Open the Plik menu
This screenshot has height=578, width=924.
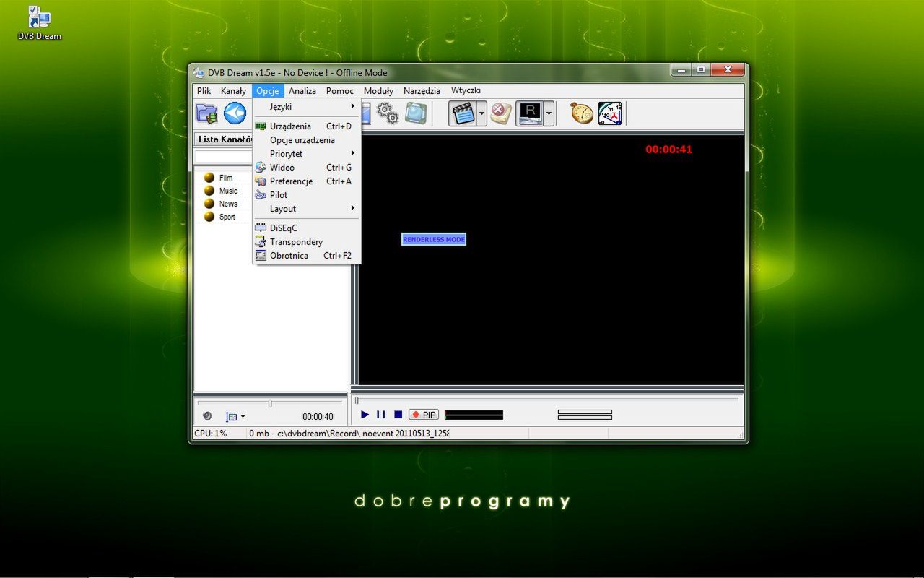point(204,91)
